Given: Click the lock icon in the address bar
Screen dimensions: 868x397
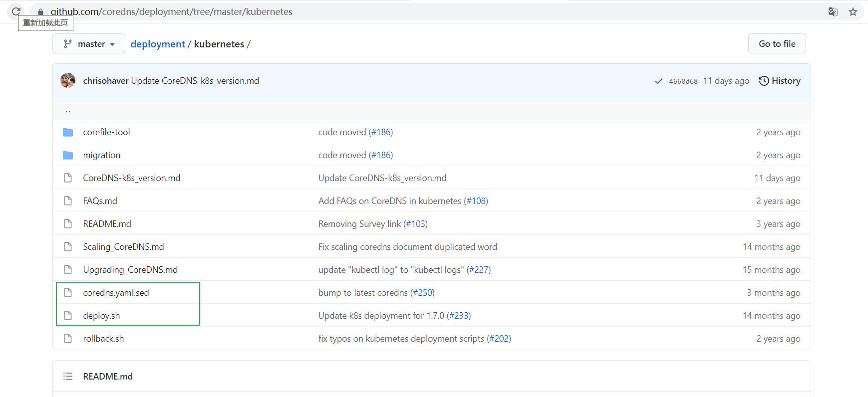Looking at the screenshot, I should coord(41,11).
